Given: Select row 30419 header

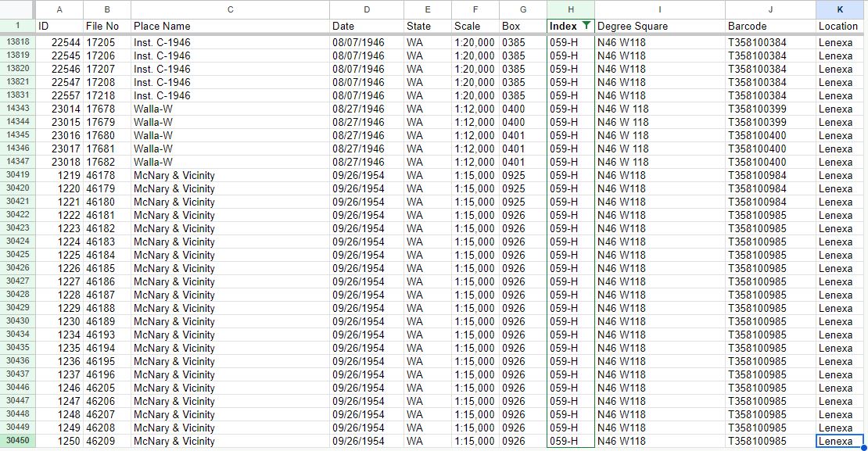Looking at the screenshot, I should [17, 175].
